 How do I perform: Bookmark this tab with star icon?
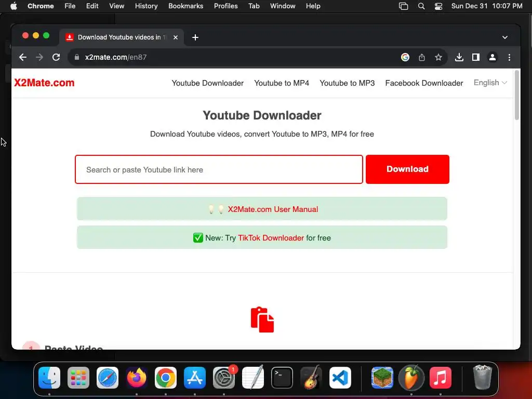[x=438, y=57]
